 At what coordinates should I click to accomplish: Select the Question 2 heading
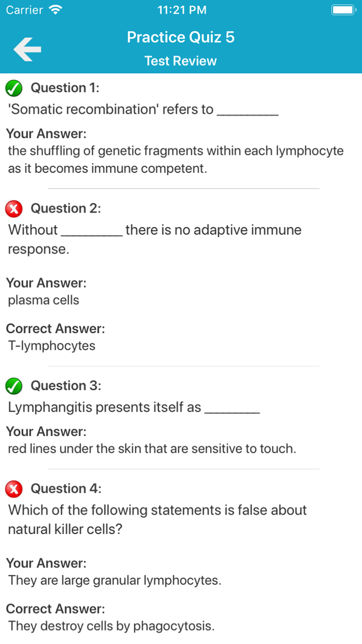coord(66,208)
